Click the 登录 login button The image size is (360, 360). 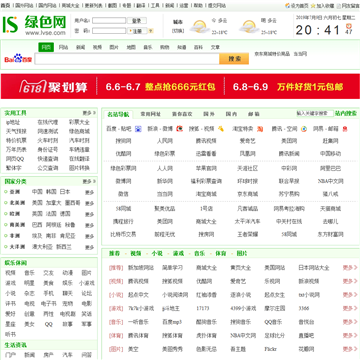click(137, 21)
